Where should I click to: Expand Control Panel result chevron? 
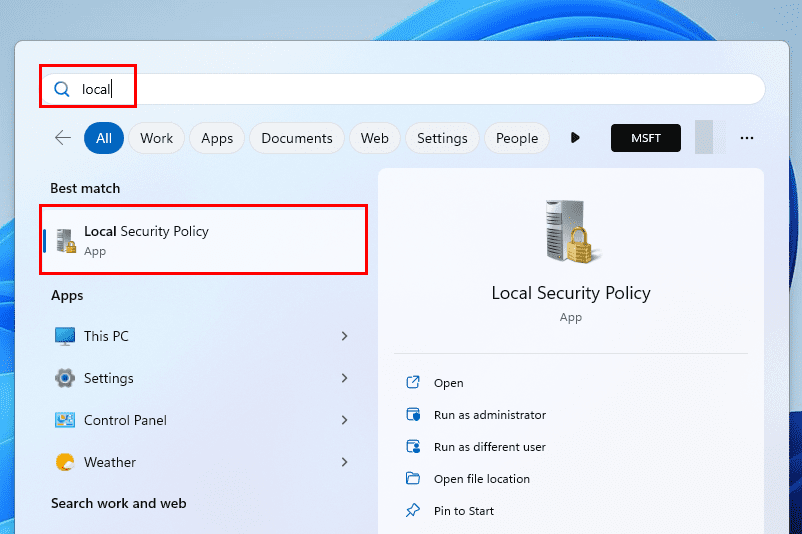coord(344,420)
